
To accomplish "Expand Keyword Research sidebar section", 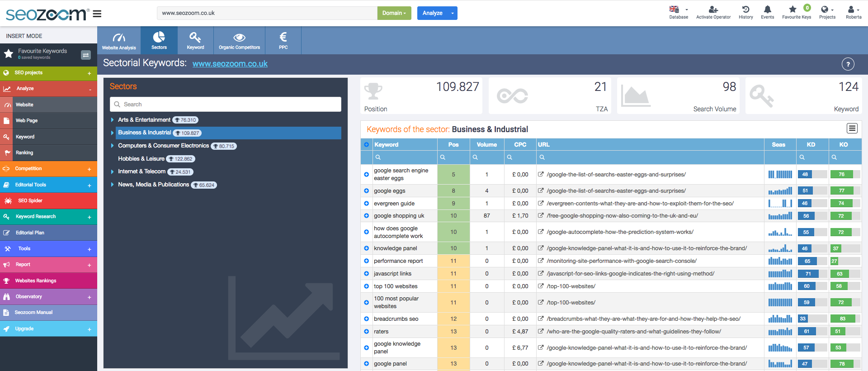I will tap(90, 217).
